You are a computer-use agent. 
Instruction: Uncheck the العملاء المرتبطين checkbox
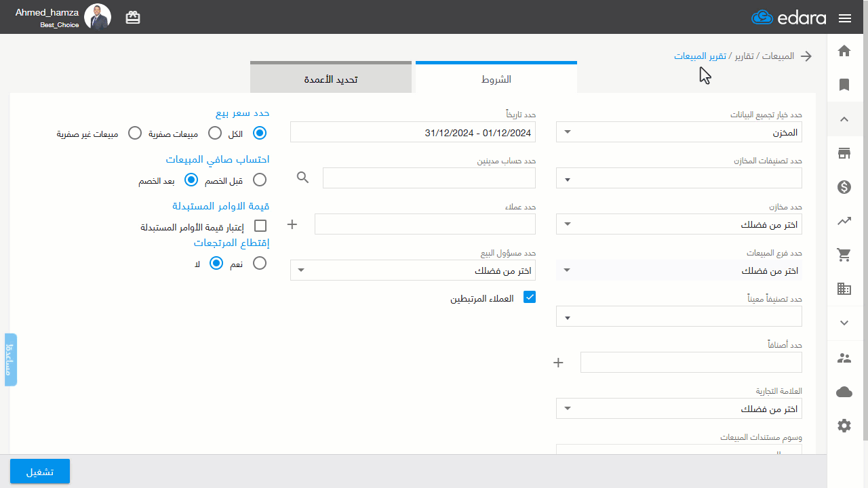(530, 297)
